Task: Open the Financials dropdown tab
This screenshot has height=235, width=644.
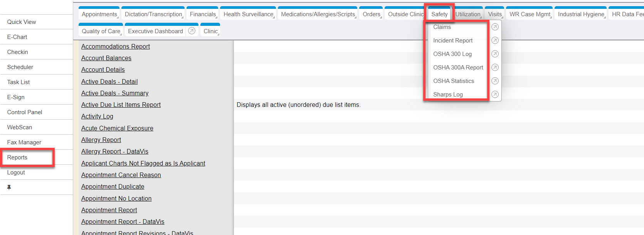Action: pyautogui.click(x=203, y=14)
